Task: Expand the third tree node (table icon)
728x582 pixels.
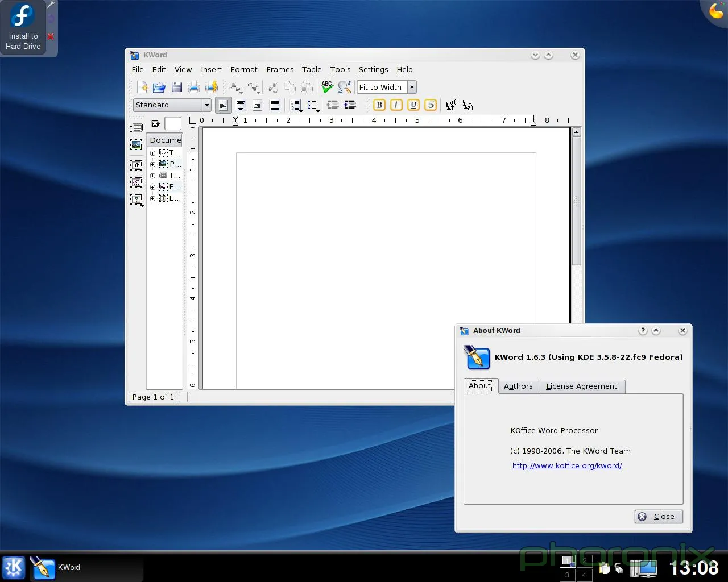Action: click(x=152, y=176)
